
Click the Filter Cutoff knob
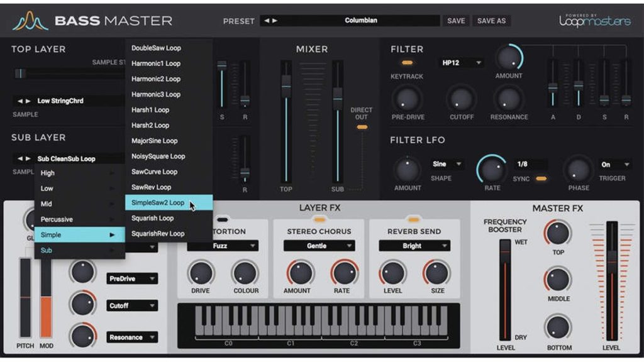tap(461, 98)
